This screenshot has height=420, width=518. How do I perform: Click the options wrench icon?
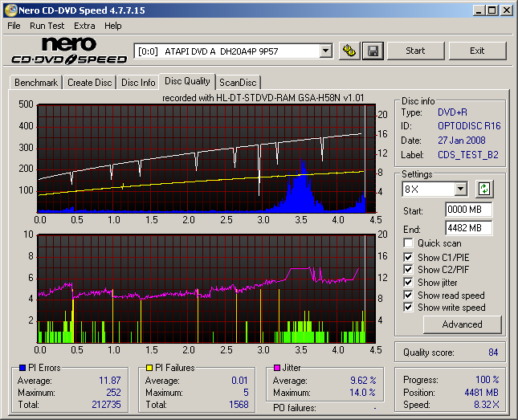click(x=349, y=51)
